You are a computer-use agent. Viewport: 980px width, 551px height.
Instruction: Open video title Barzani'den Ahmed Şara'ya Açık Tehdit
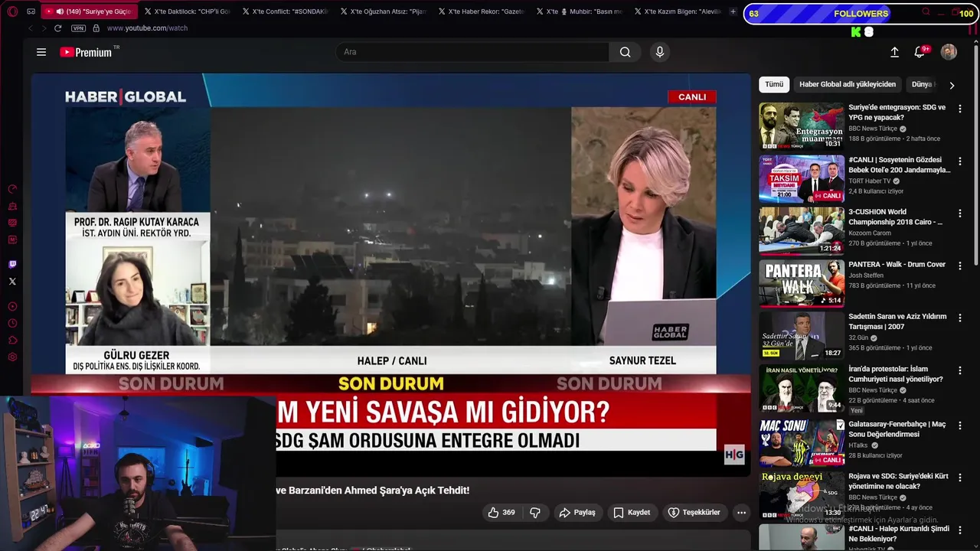(x=373, y=491)
